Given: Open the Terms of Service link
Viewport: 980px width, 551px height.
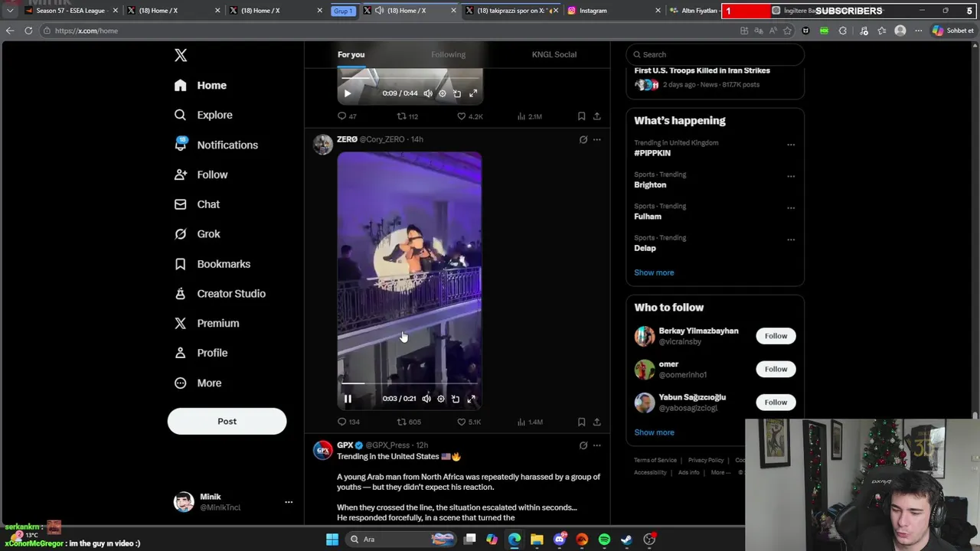Looking at the screenshot, I should pos(655,460).
